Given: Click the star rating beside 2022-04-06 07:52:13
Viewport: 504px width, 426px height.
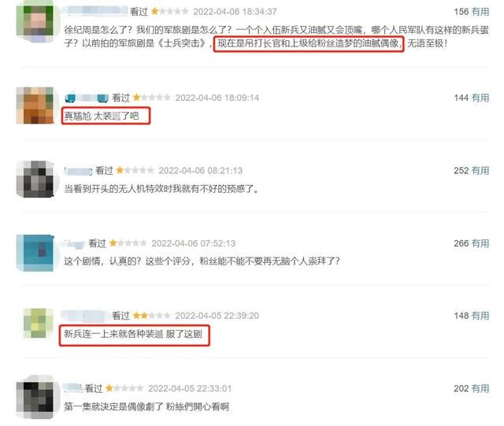Looking at the screenshot, I should 128,243.
